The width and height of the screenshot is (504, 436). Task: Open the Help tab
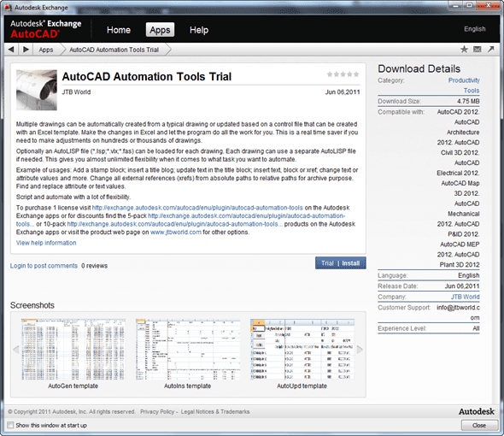tap(199, 30)
